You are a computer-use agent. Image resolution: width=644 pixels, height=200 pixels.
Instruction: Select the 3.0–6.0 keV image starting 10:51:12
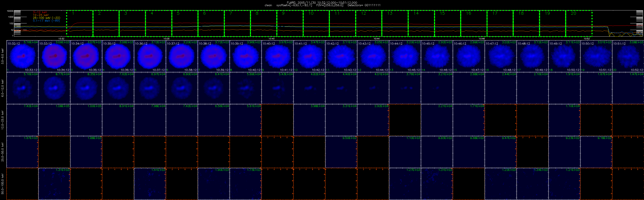pyautogui.click(x=628, y=56)
